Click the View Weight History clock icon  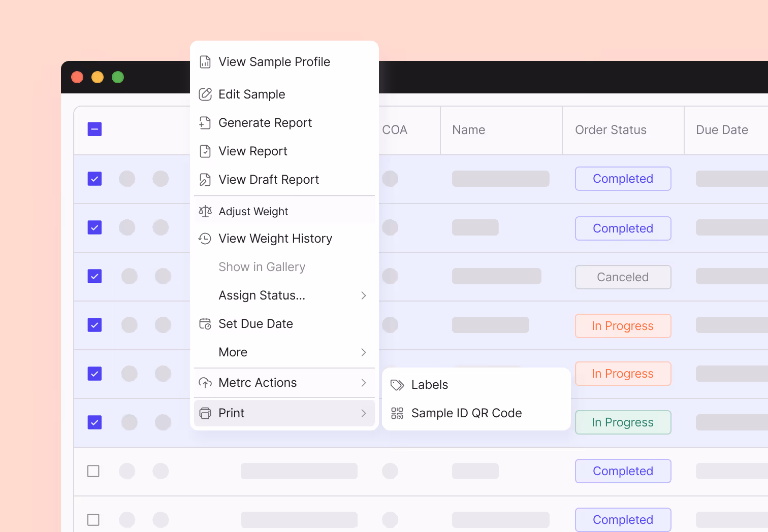(x=205, y=238)
